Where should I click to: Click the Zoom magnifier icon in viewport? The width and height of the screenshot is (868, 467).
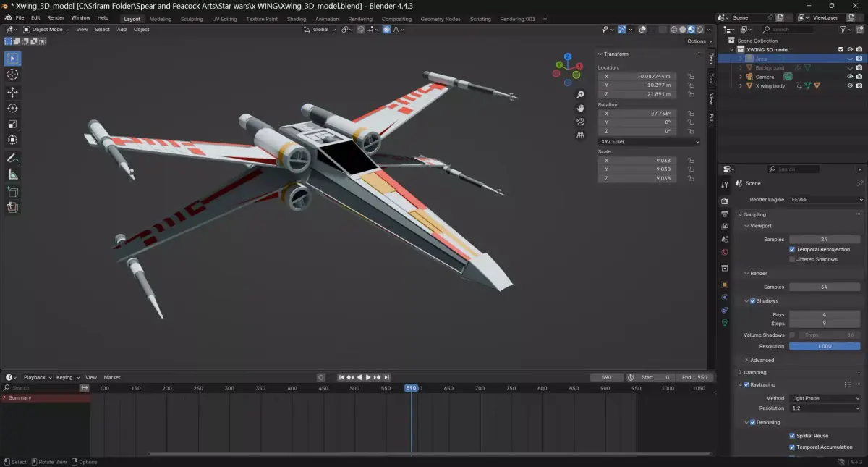[580, 95]
